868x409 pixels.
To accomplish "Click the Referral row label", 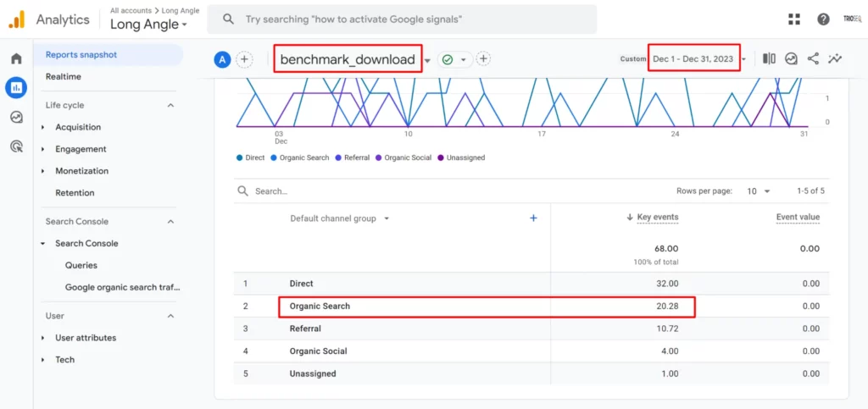I will (305, 329).
